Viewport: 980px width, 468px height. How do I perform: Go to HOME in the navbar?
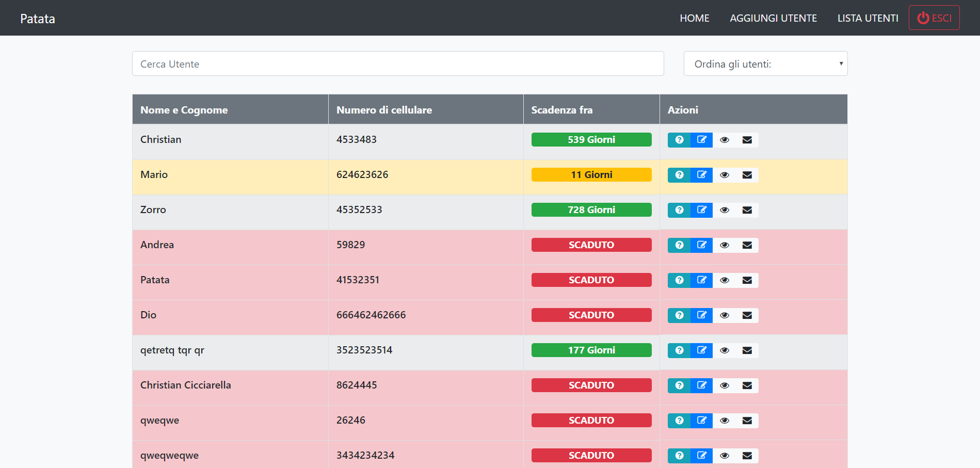[x=695, y=18]
